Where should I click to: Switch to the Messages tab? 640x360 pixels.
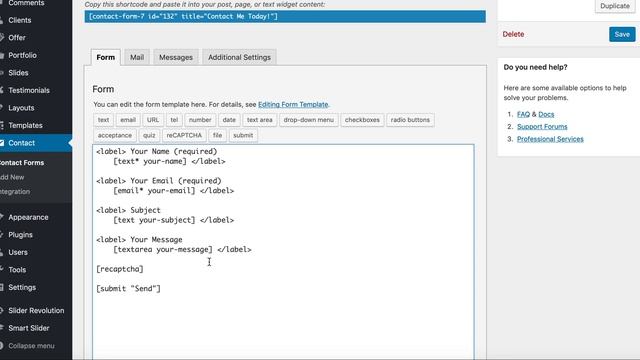pos(176,57)
